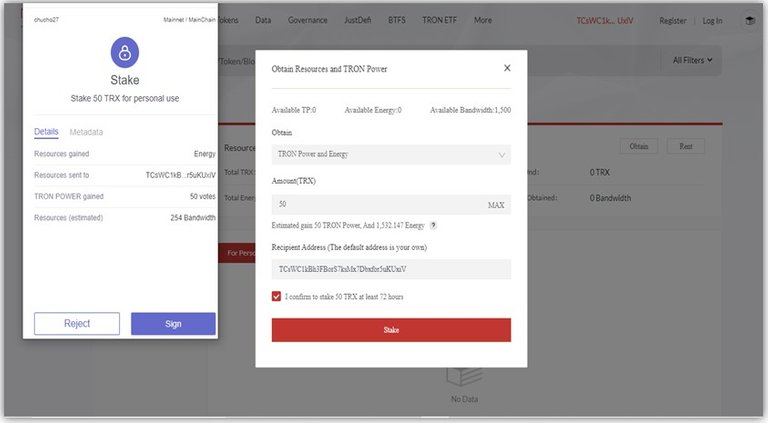768x423 pixels.
Task: Open the Data menu
Action: pos(263,20)
